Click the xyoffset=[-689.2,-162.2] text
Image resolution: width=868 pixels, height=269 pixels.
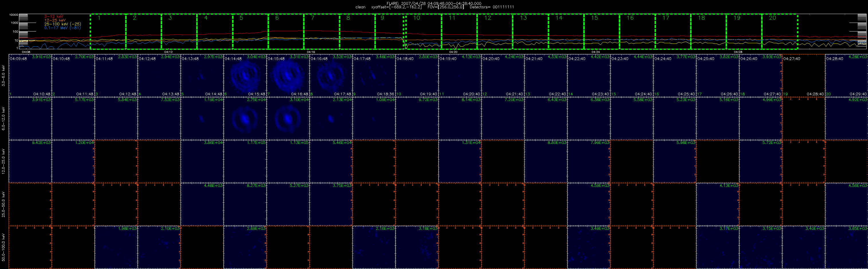tap(396, 7)
